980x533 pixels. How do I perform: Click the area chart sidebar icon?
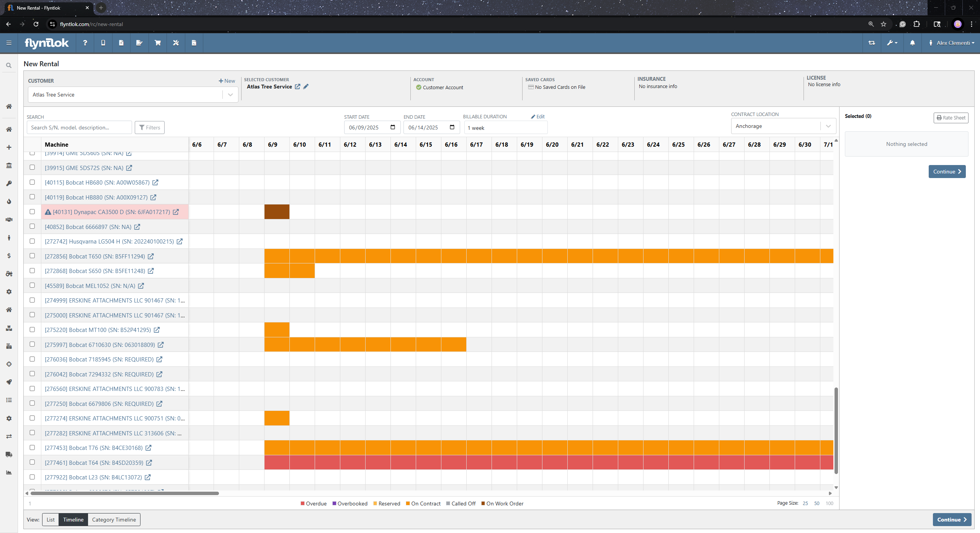point(9,473)
